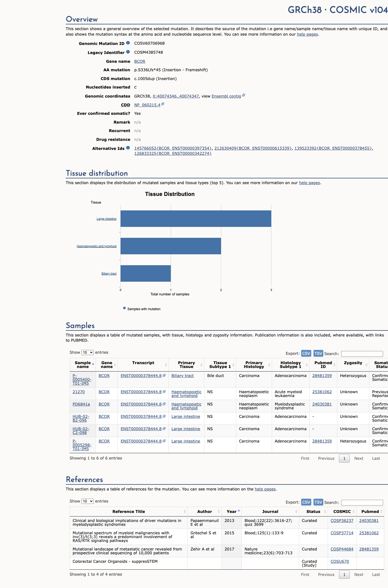Open Pubmed ID 24030381 in Samples table

[322, 404]
